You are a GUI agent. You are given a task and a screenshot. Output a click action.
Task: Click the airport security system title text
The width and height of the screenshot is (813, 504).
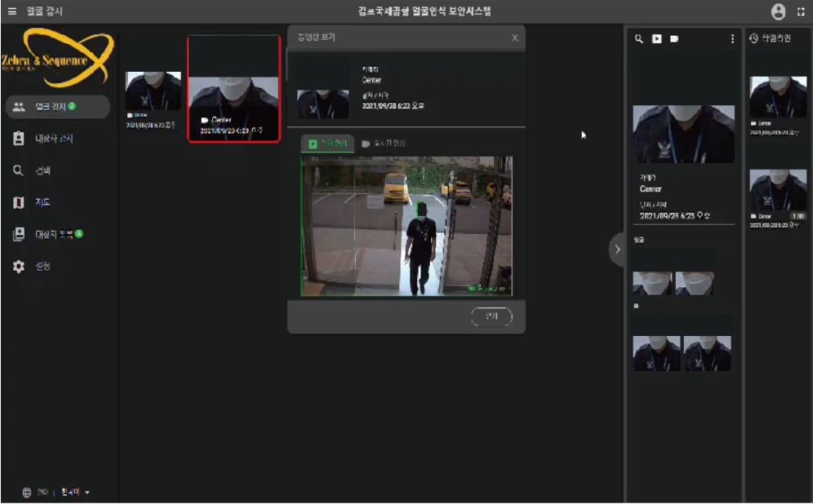click(424, 11)
